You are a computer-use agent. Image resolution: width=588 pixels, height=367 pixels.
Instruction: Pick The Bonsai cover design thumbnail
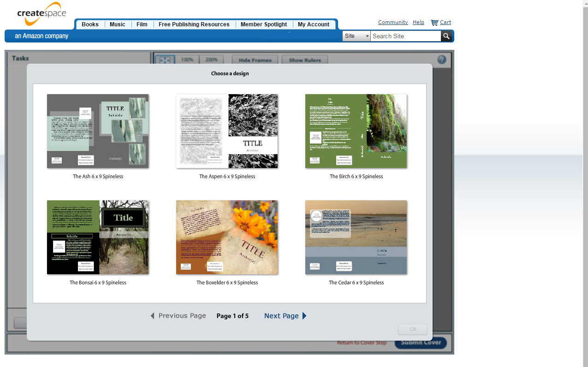98,237
